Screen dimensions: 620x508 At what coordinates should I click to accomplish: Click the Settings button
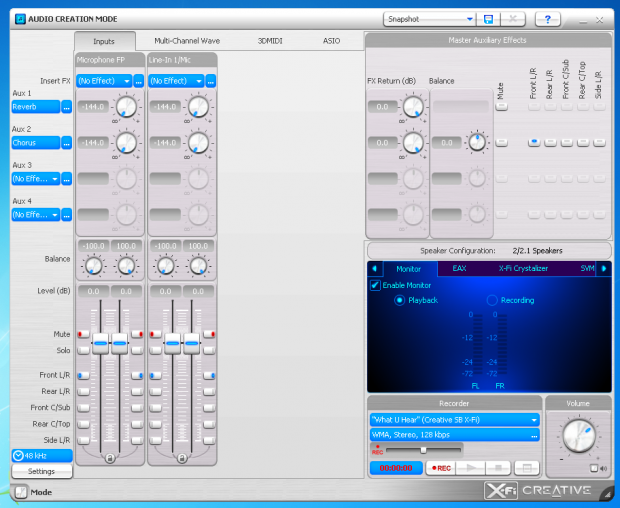click(41, 471)
